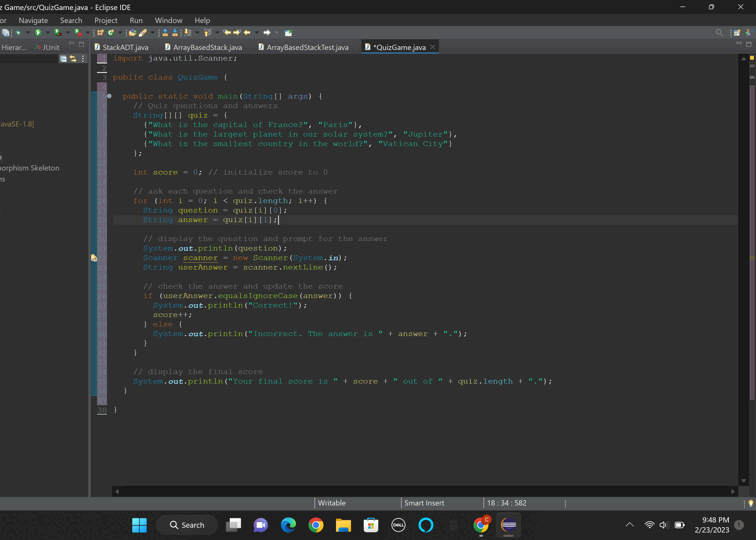Open the Run menu
Screen dimensions: 756x540
136,20
